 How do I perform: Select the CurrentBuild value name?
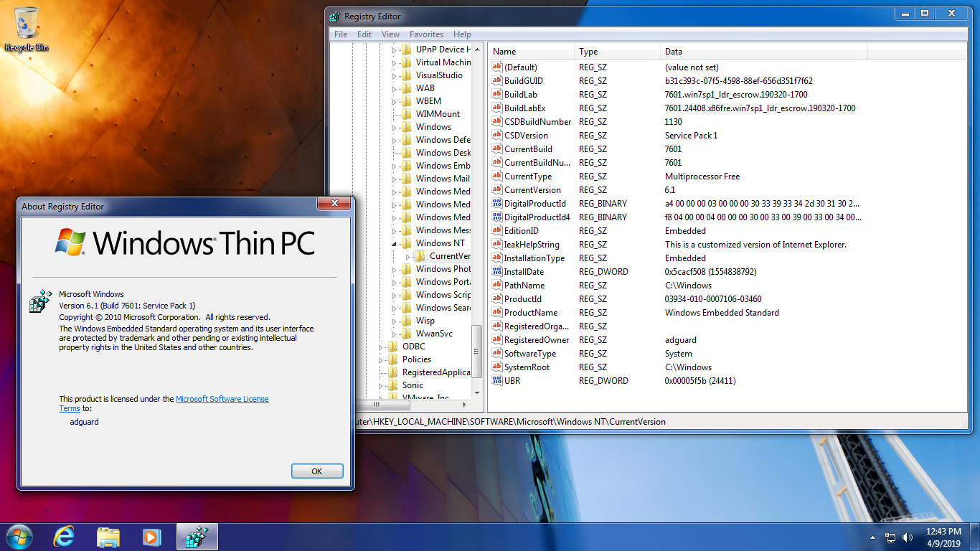(528, 149)
